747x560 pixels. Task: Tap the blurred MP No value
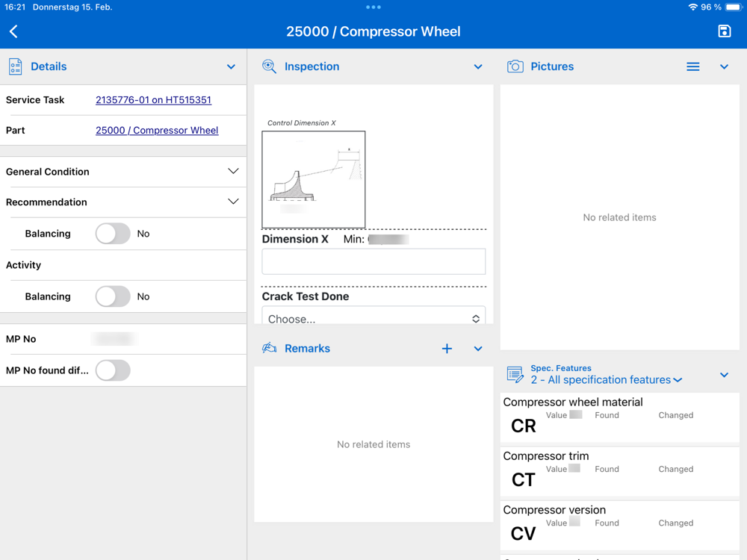(114, 339)
